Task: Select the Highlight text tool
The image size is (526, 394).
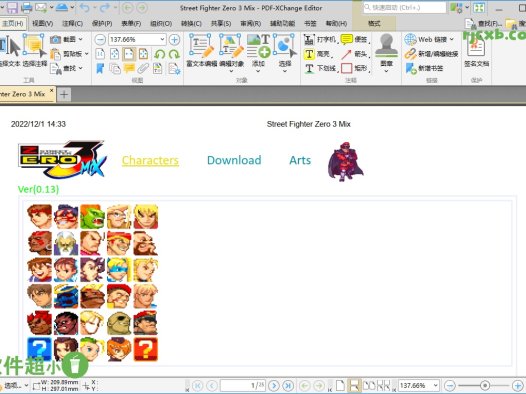Action: [x=317, y=54]
